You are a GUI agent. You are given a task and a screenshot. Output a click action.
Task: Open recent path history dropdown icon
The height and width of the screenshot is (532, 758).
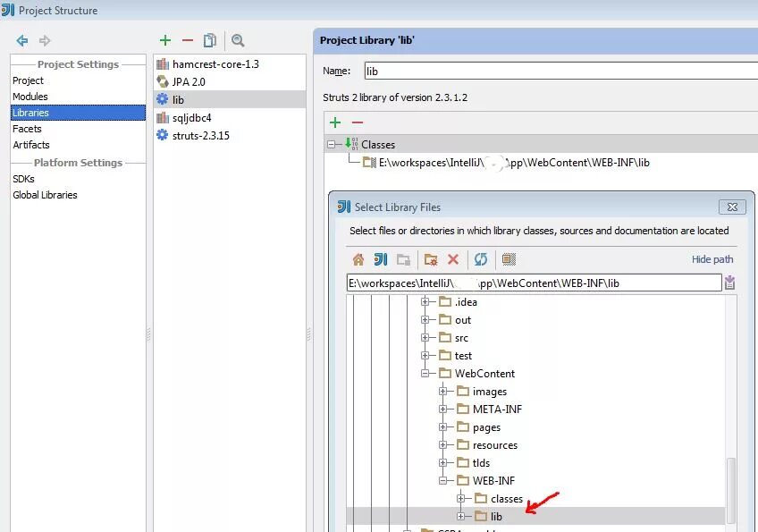[x=729, y=283]
